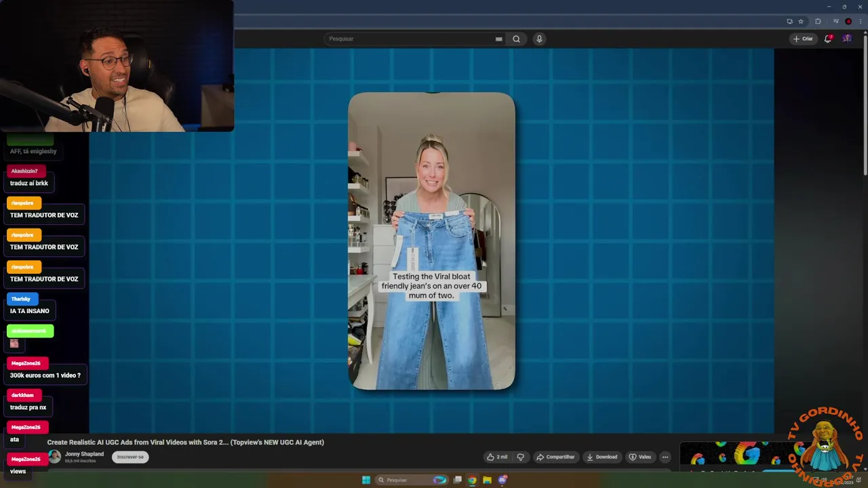Click the vertical video player of the jeans ad

point(431,241)
